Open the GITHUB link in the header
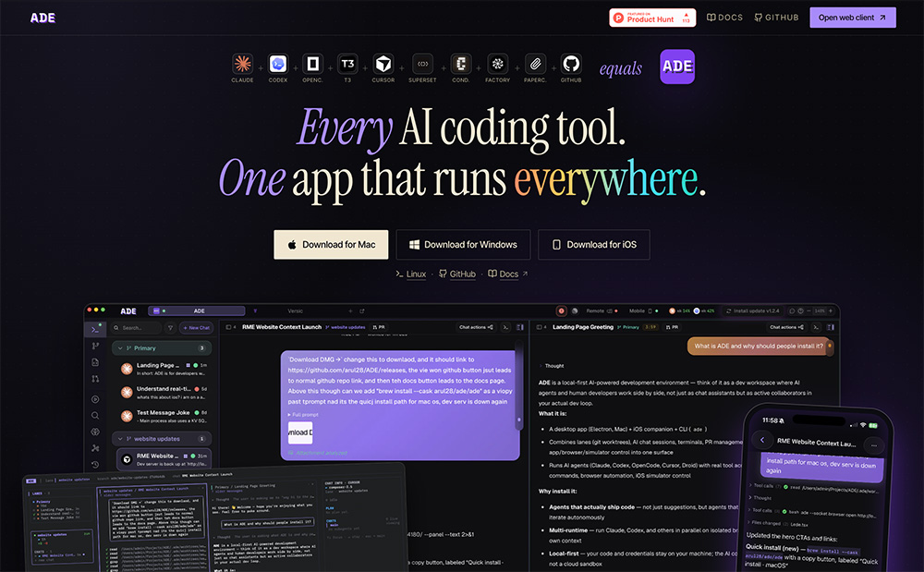 pos(777,18)
